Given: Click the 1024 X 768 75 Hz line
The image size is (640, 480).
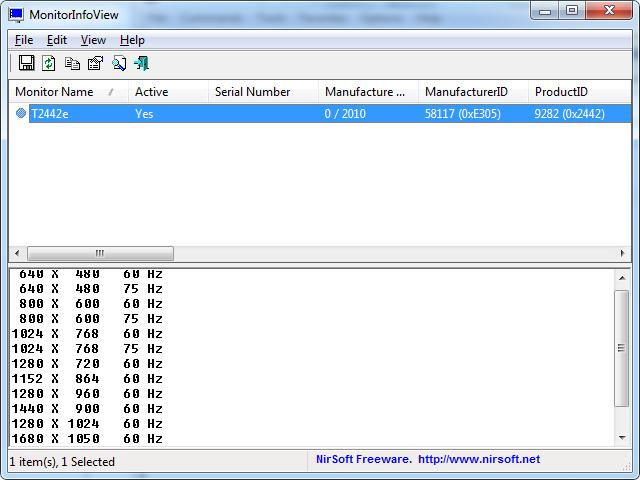Looking at the screenshot, I should coord(87,349).
